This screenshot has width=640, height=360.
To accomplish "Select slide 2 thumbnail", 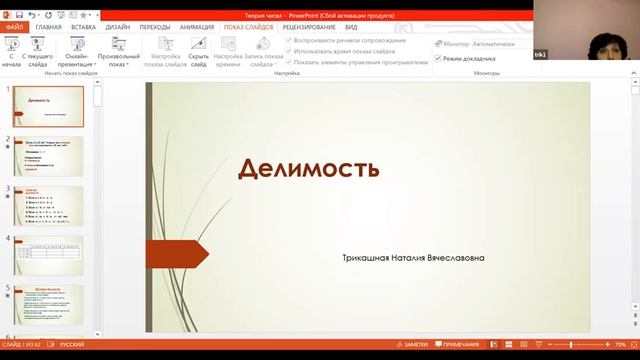I will coord(48,156).
